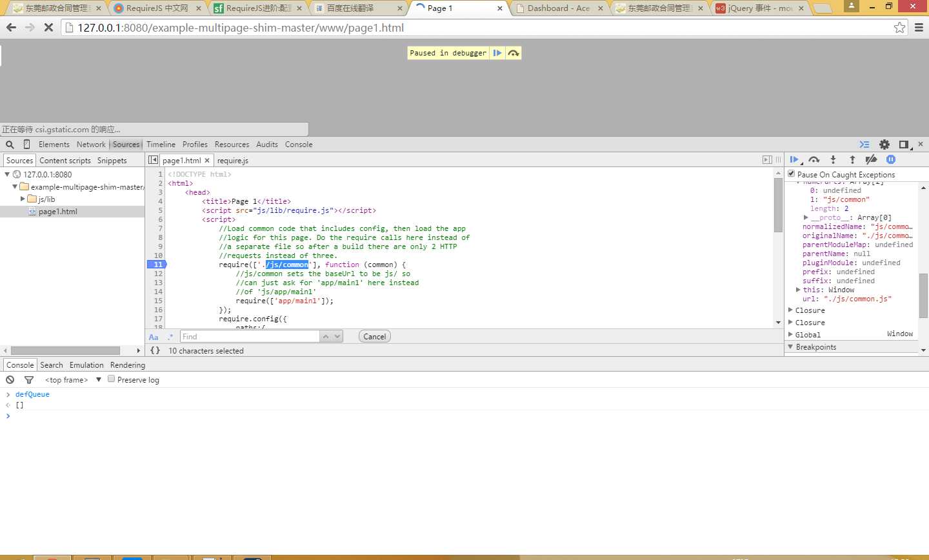Go forward in browser history
This screenshot has height=560, width=929.
30,28
